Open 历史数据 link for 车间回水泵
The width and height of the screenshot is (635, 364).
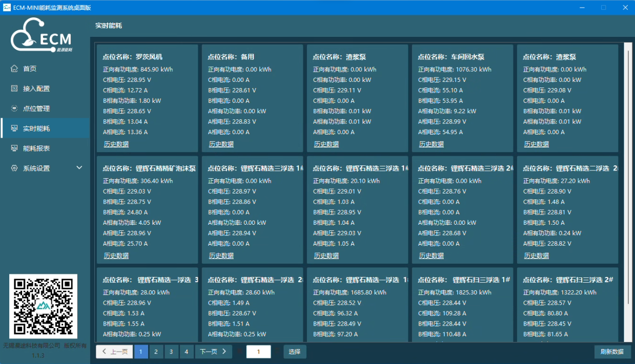(x=432, y=144)
